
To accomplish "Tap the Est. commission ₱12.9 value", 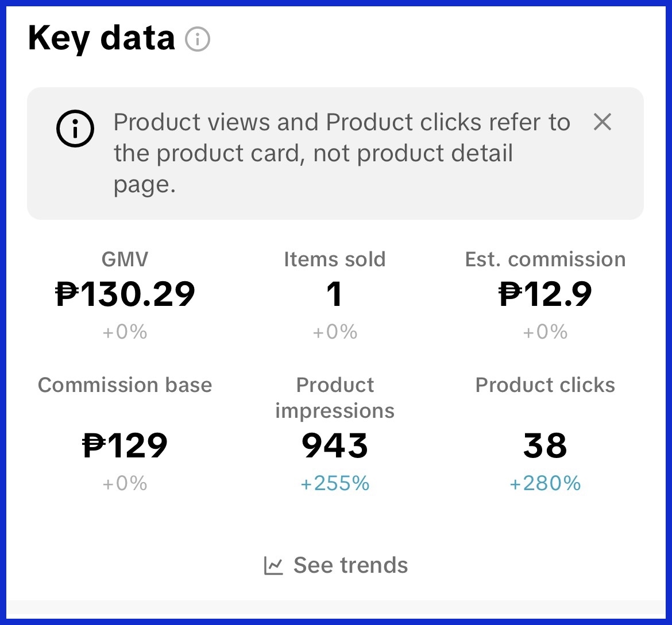I will 545,294.
